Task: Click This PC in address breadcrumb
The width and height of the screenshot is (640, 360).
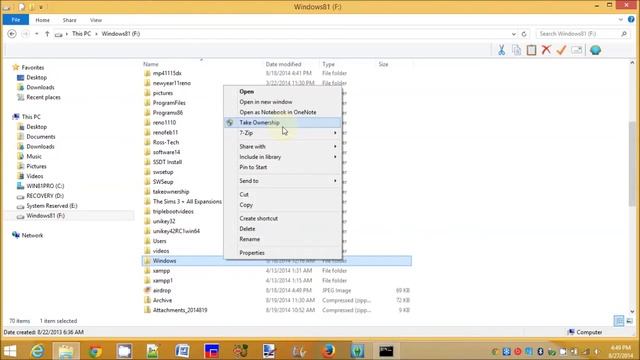Action: point(82,34)
